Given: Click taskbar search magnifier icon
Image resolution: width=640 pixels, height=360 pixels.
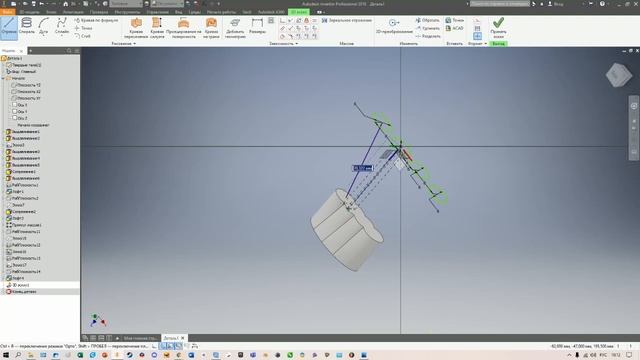Looking at the screenshot, I should [18, 355].
